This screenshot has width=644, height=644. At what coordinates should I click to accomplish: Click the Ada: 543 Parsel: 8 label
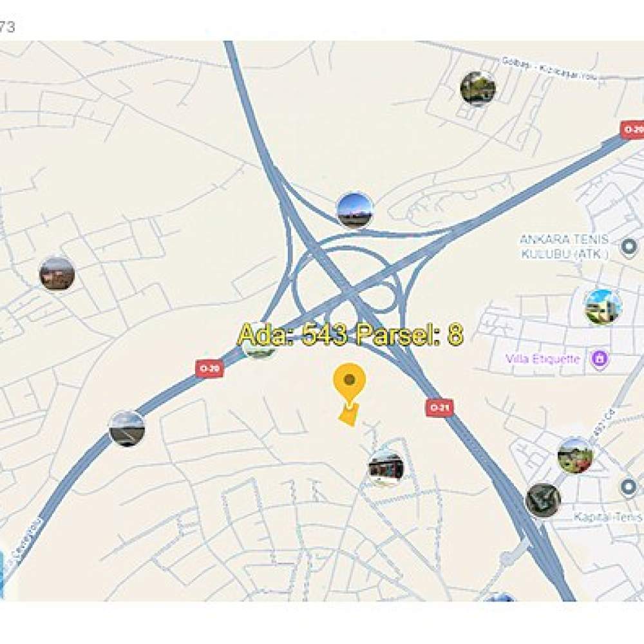350,334
